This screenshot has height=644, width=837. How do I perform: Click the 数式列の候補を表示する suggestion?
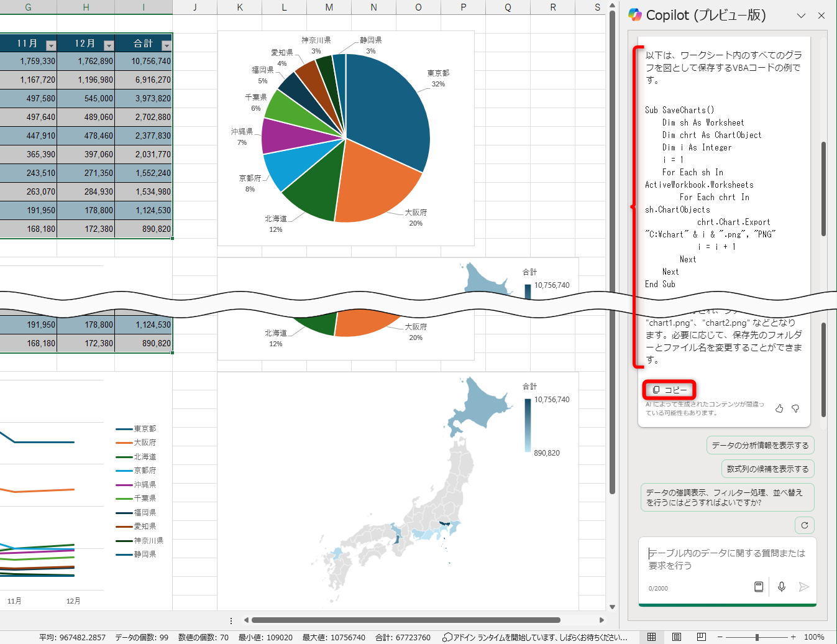pyautogui.click(x=767, y=469)
